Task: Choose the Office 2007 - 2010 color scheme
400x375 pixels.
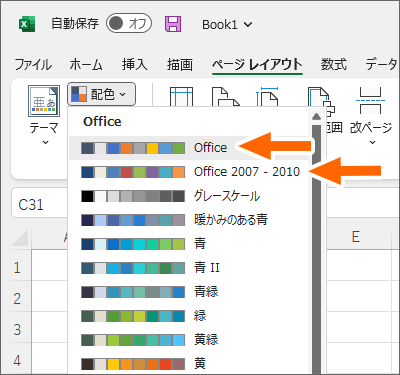Action: 190,172
